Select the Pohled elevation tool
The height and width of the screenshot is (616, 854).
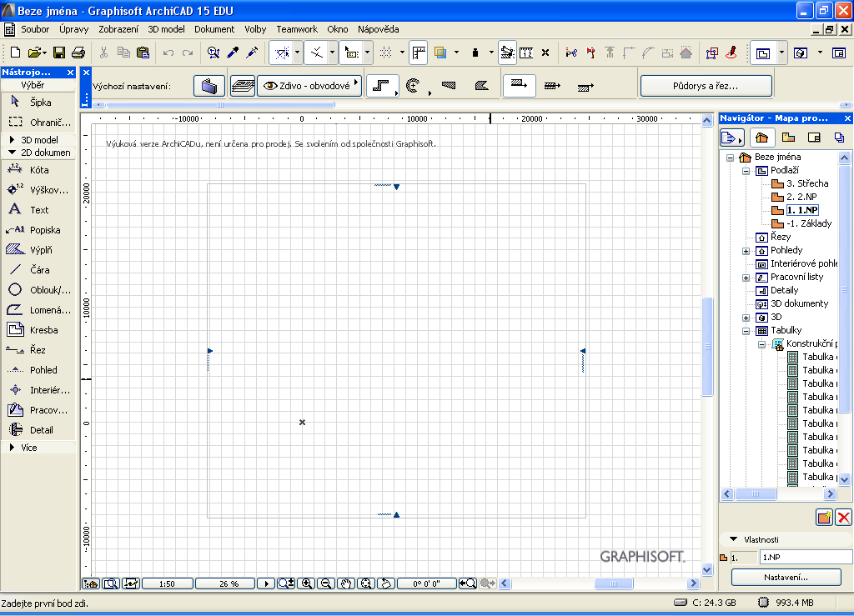38,370
